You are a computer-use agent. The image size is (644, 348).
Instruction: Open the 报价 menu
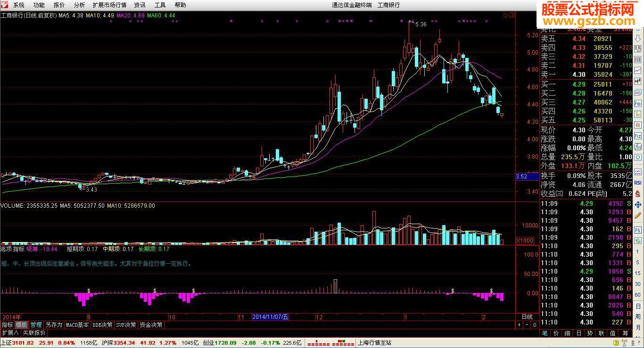[59, 5]
